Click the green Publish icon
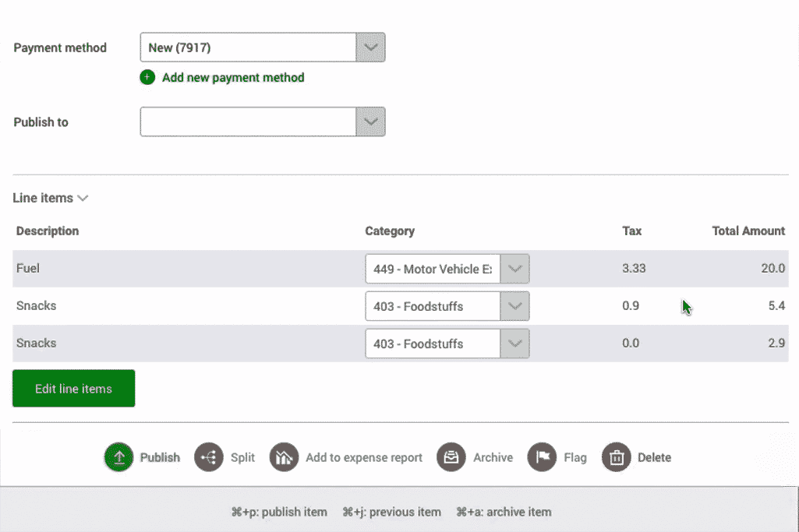The width and height of the screenshot is (799, 532). pyautogui.click(x=119, y=457)
